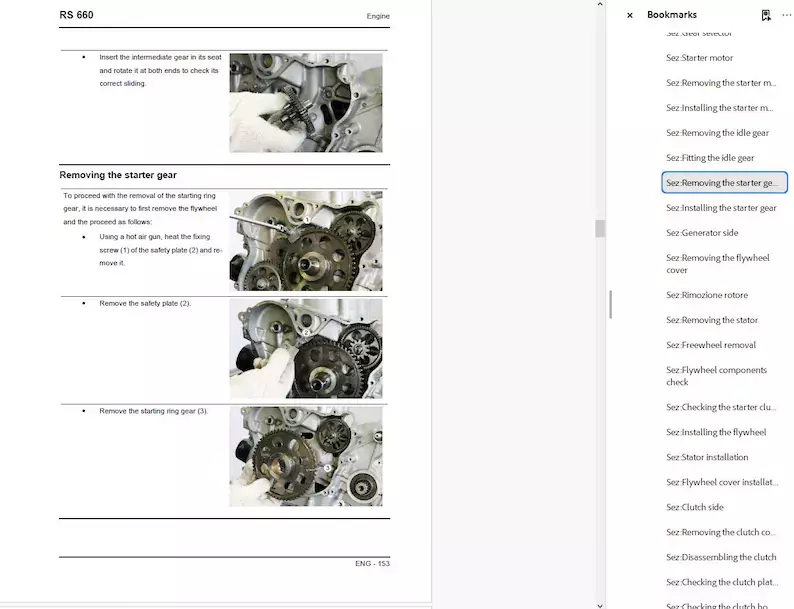
Task: Select the Removing the idle gear bookmark
Action: point(717,133)
